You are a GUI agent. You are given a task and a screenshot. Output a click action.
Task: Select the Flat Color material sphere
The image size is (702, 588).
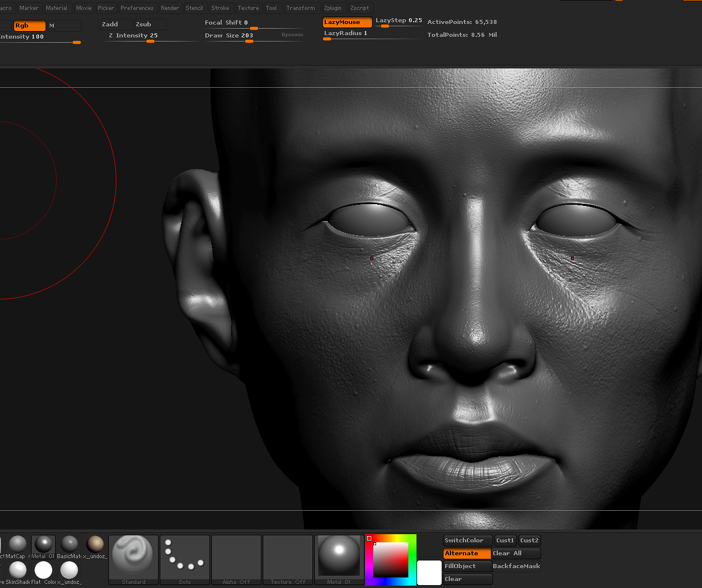43,571
